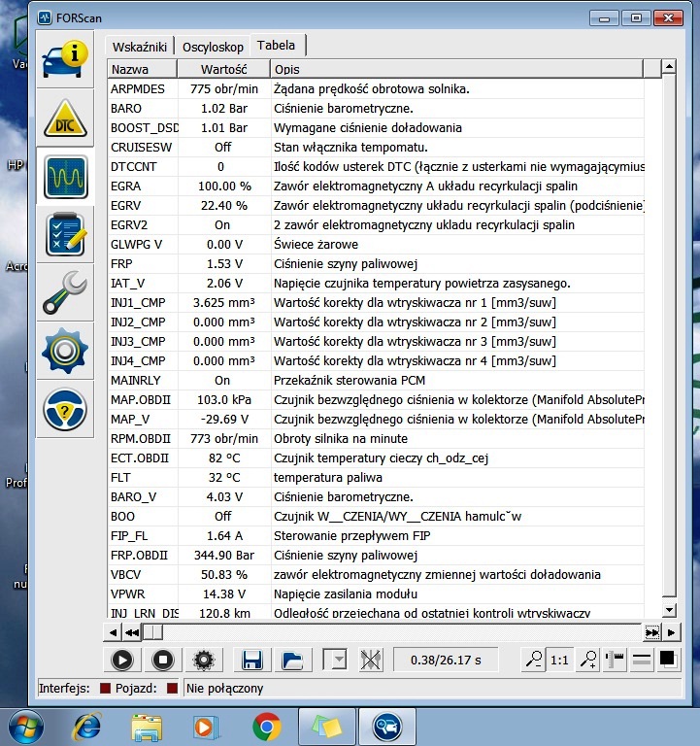This screenshot has width=700, height=746.
Task: Expand the dropdown next to the folder icon
Action: [x=335, y=660]
